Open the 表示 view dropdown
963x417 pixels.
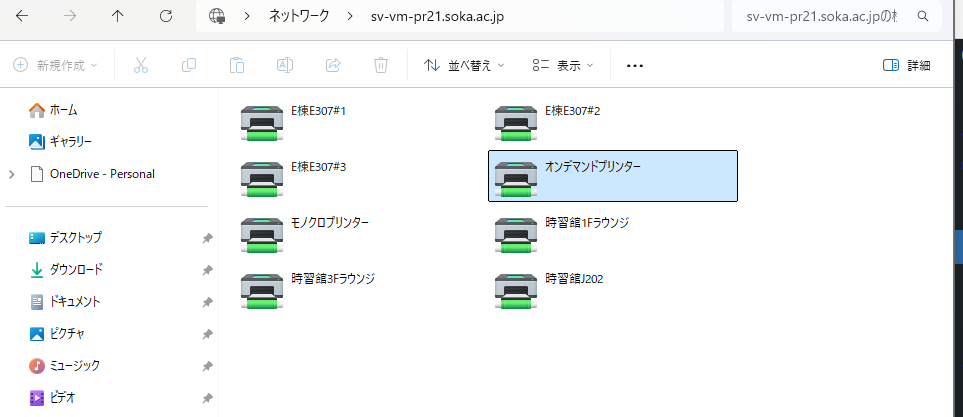563,65
